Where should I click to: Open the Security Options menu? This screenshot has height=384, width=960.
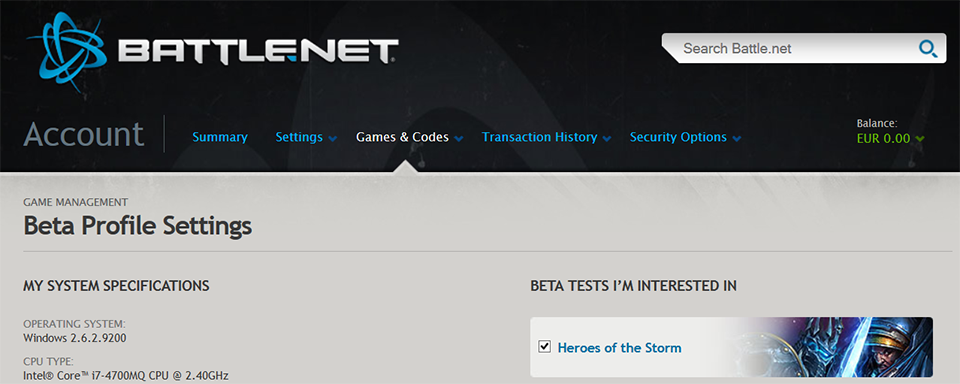pos(678,137)
